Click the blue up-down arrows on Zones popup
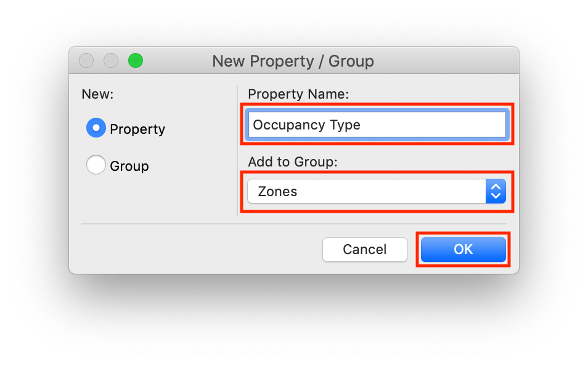Viewport: 588px width, 365px height. [496, 191]
